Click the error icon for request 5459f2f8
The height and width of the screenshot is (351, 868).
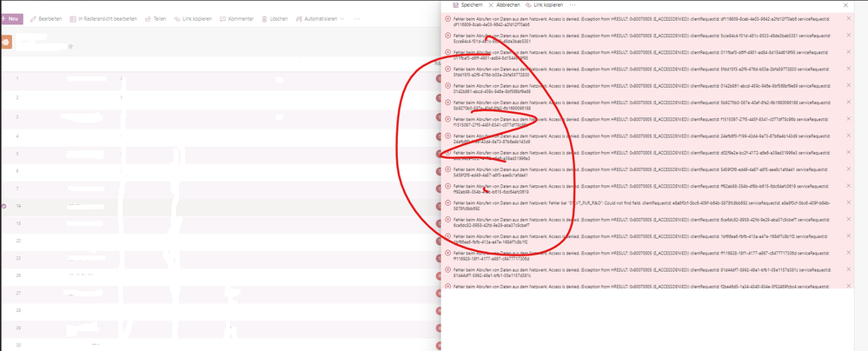447,169
